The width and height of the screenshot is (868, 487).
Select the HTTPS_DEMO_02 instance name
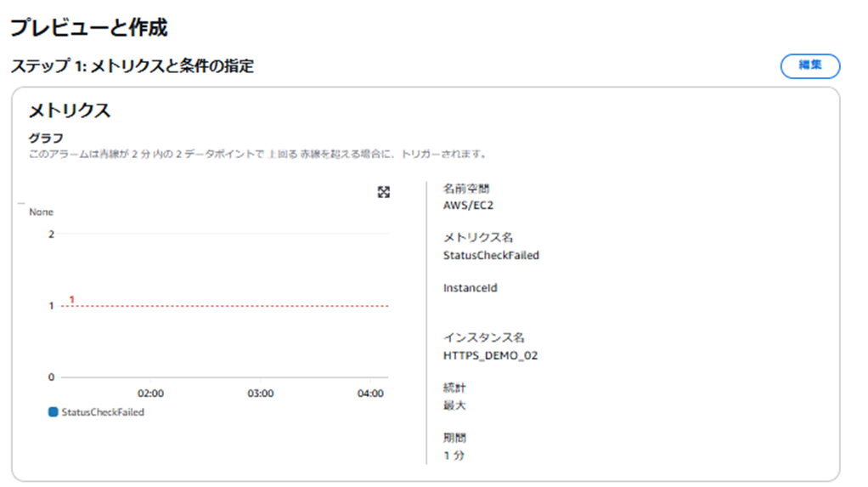pyautogui.click(x=490, y=355)
